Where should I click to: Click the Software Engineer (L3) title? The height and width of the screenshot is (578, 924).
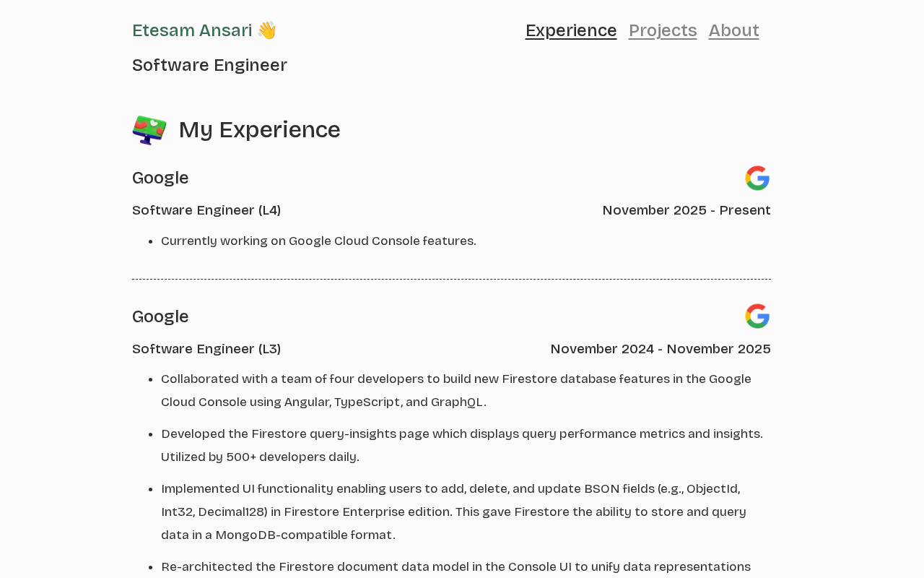(206, 349)
